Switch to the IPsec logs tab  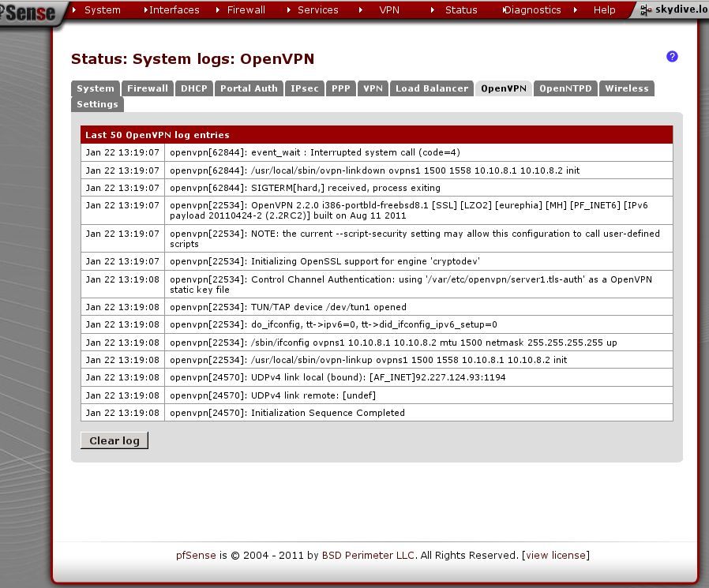click(305, 88)
